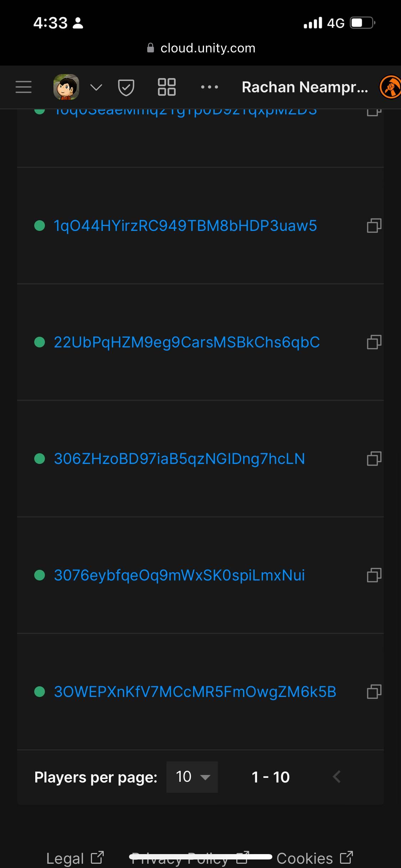Copy player ID 1qO44HYirzRC949TBM8bHDP3uaw5

coord(373,226)
